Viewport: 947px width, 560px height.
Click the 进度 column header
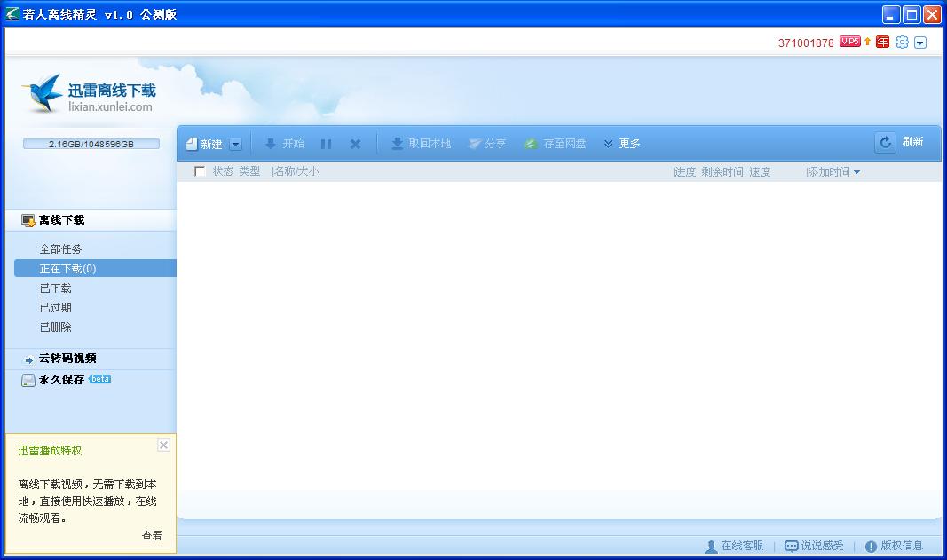point(685,172)
